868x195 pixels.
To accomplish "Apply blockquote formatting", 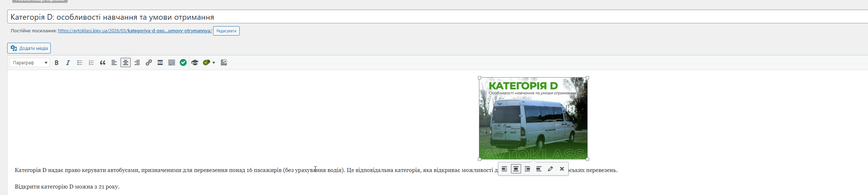I will pos(103,62).
